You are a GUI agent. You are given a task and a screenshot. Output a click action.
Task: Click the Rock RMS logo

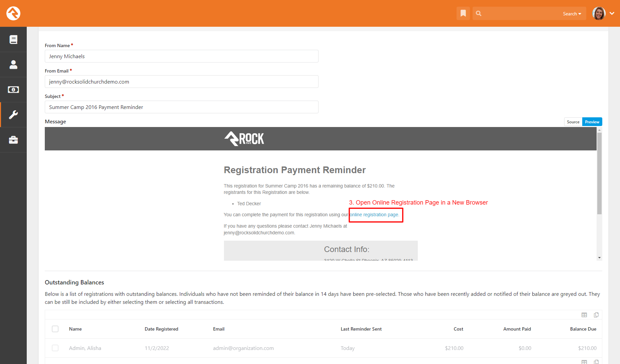(13, 13)
